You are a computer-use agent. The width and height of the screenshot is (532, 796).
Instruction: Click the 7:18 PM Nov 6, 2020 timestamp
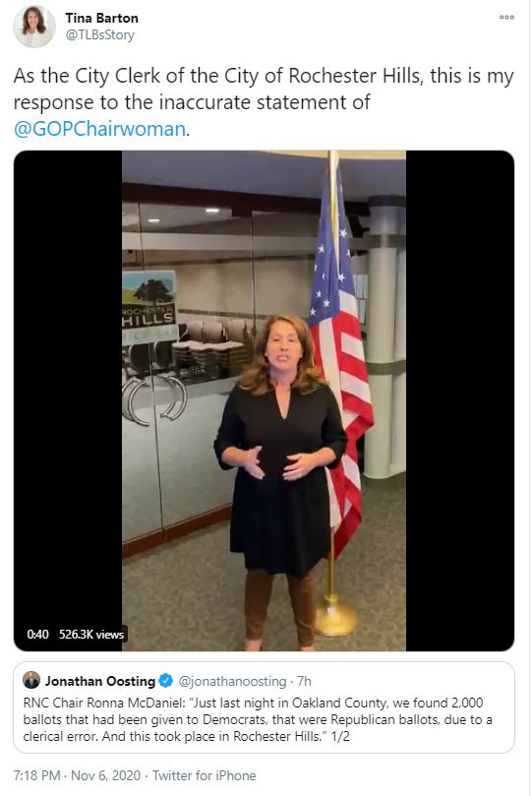(x=77, y=775)
